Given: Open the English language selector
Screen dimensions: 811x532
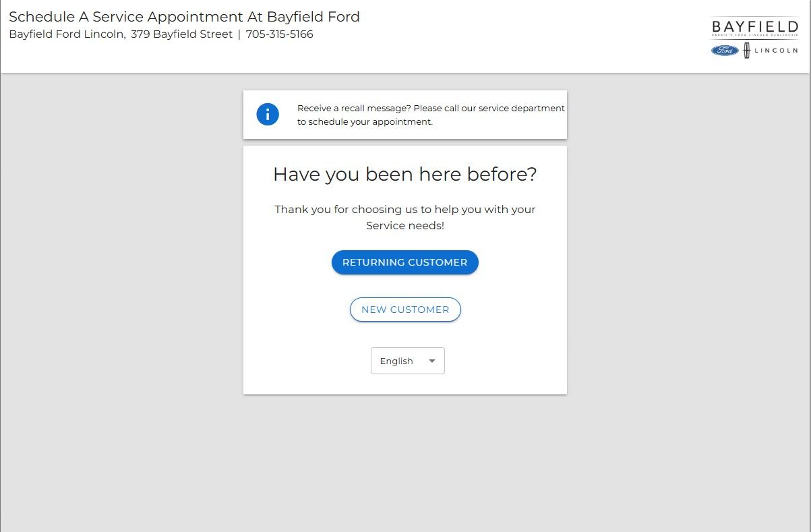Looking at the screenshot, I should coord(407,361).
